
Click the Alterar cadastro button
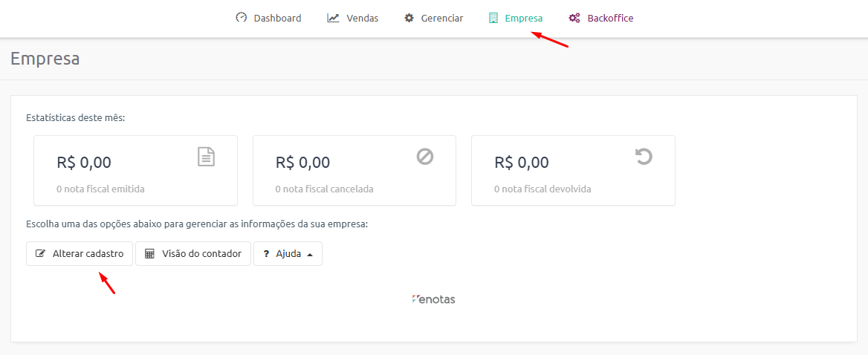coord(80,254)
